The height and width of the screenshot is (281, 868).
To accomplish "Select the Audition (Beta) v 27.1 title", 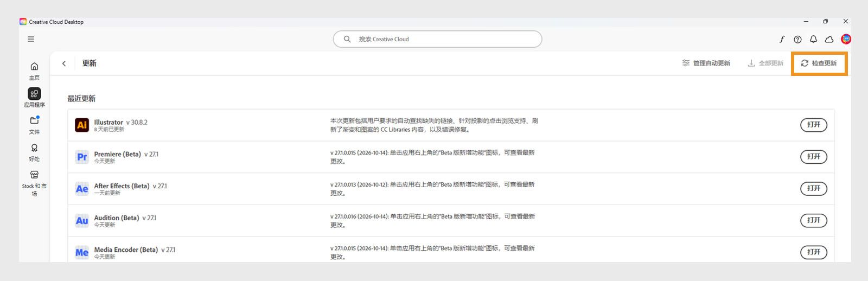I will (x=125, y=218).
